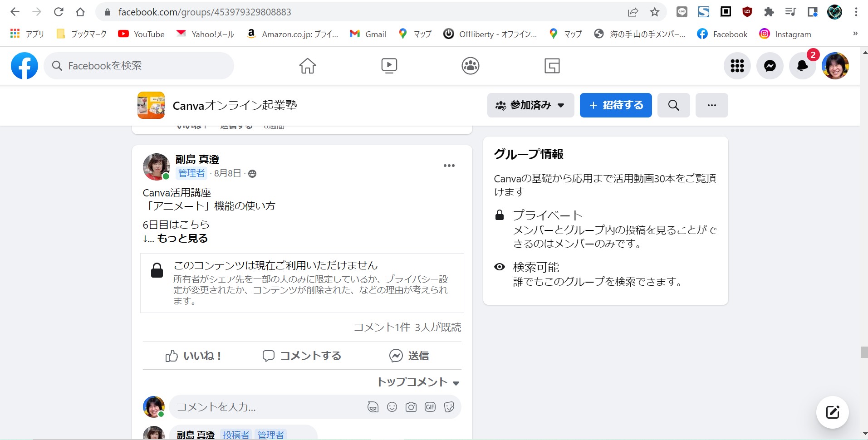Open Facebook Gaming tab icon
This screenshot has width=868, height=440.
tap(552, 66)
